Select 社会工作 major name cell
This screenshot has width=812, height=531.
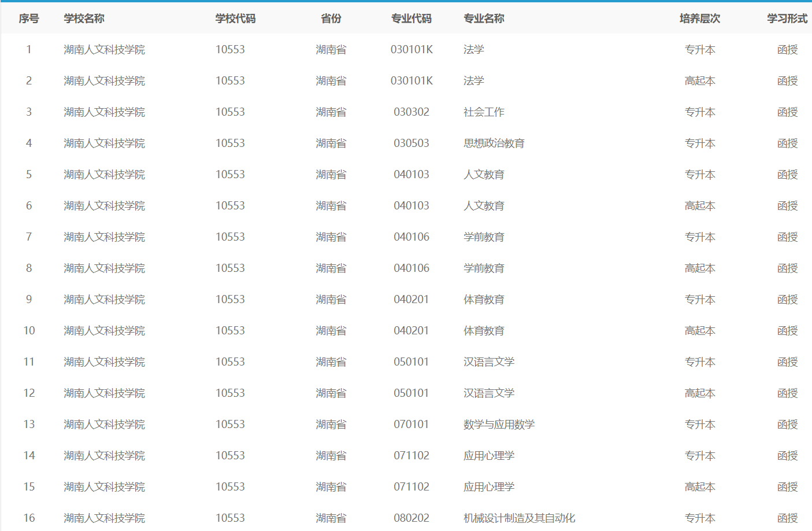484,112
